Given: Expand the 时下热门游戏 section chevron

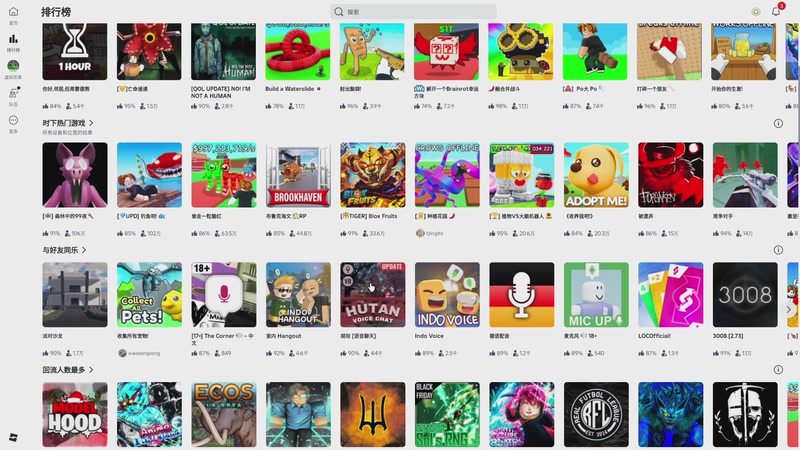Looking at the screenshot, I should pos(91,123).
